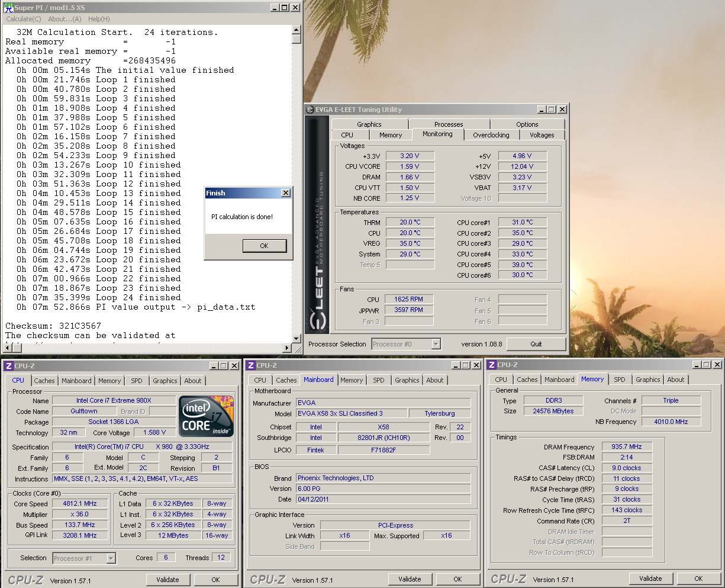Switch to the Voltages tab in E-LEET
Screen dimensions: 725x588
coord(542,135)
